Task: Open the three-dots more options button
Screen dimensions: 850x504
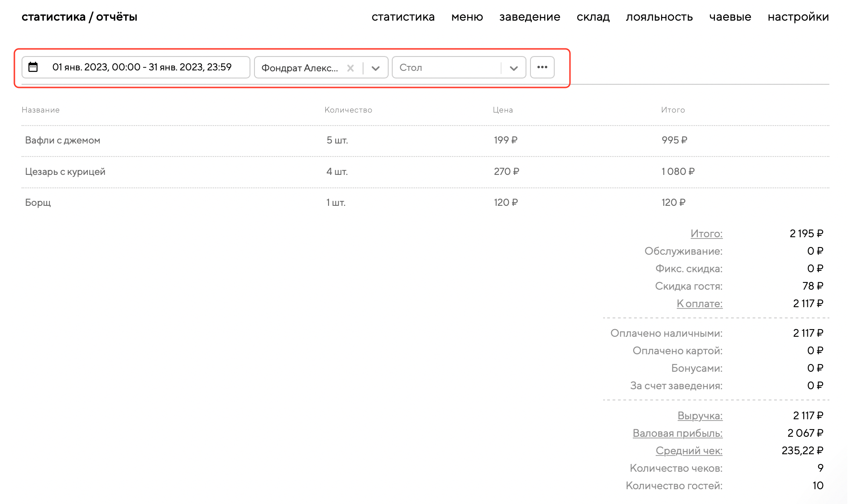Action: [542, 67]
